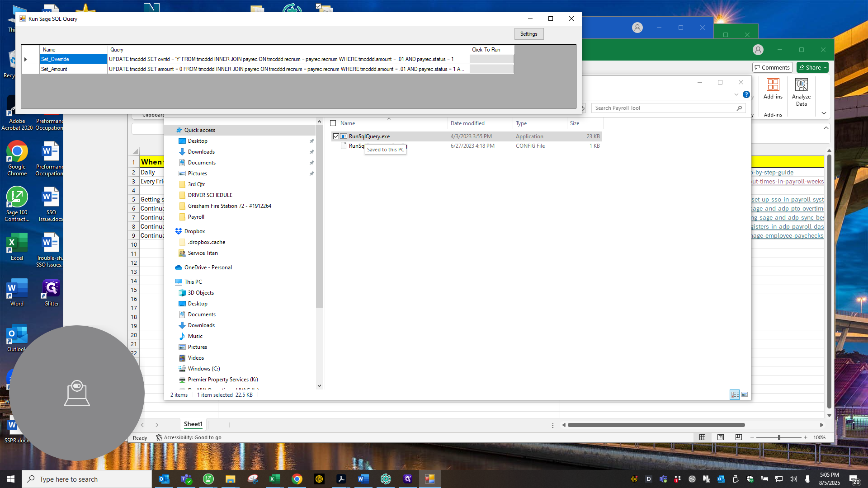Select the Sheet1 tab in Excel
This screenshot has height=488, width=868.
pos(193,424)
